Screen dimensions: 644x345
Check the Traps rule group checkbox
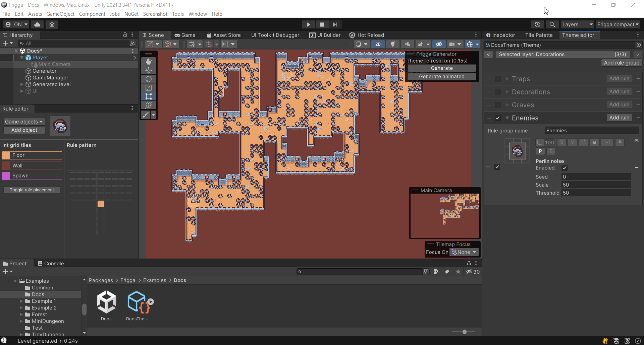[x=498, y=79]
